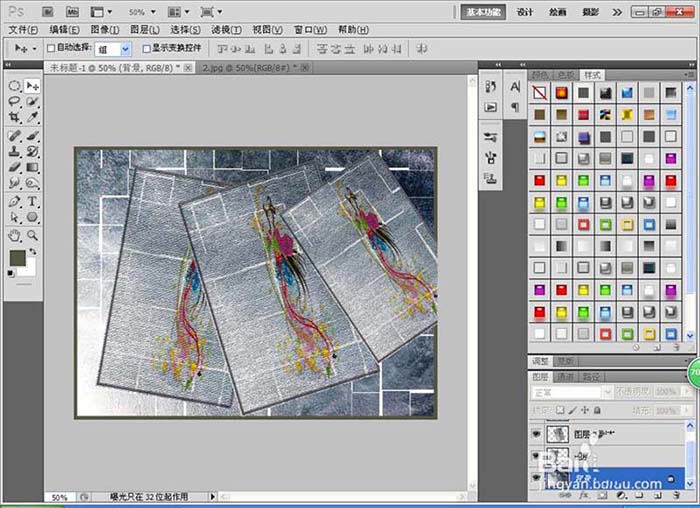The width and height of the screenshot is (700, 508).
Task: Select the Lasso tool
Action: (14, 101)
